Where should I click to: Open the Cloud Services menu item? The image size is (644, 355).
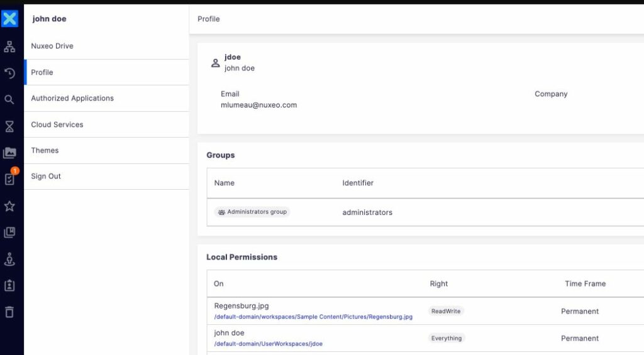point(106,124)
